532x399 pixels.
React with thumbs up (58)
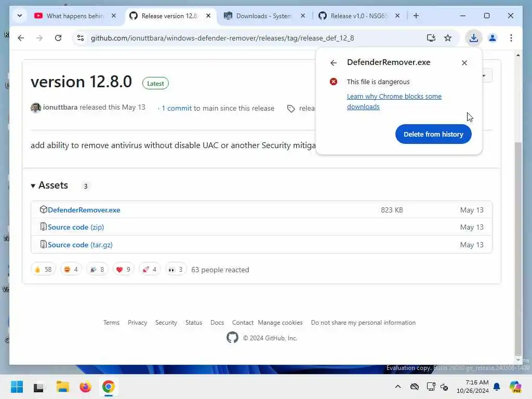43,270
